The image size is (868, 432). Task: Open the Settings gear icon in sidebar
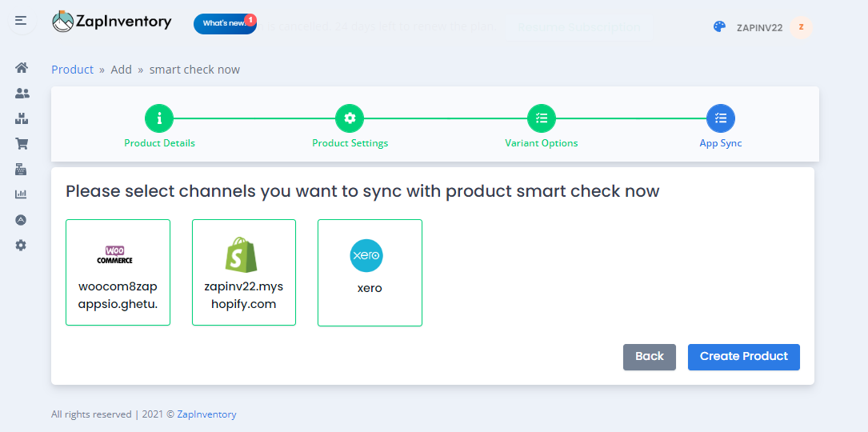click(x=21, y=245)
